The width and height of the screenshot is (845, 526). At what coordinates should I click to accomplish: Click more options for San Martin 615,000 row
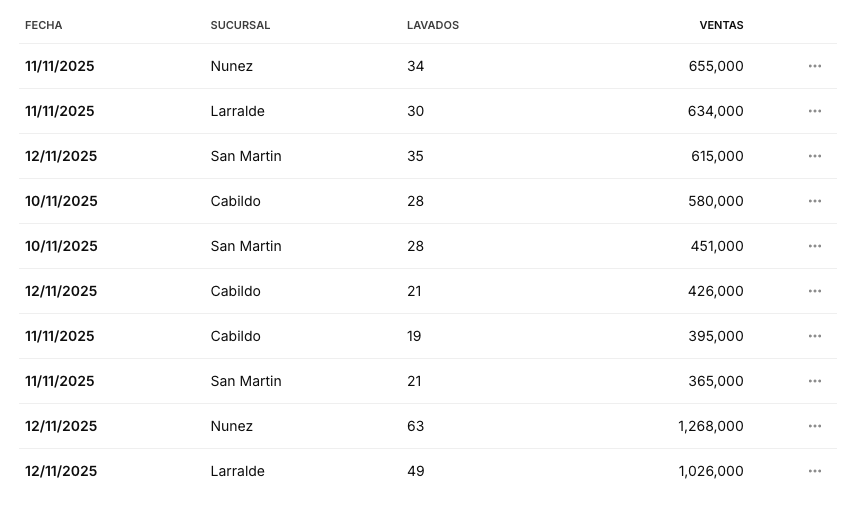(814, 156)
